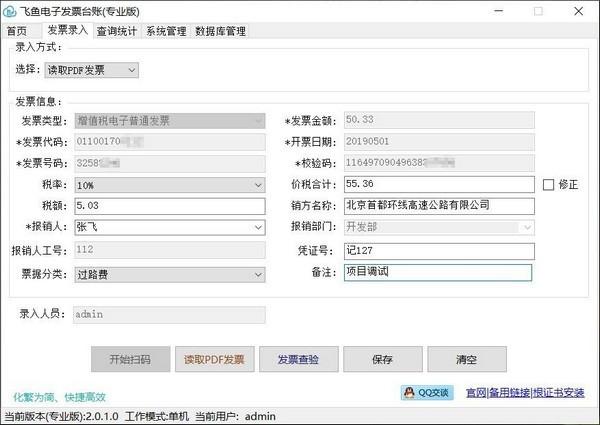
Task: Toggle the 修正 checkbox
Action: click(x=548, y=185)
